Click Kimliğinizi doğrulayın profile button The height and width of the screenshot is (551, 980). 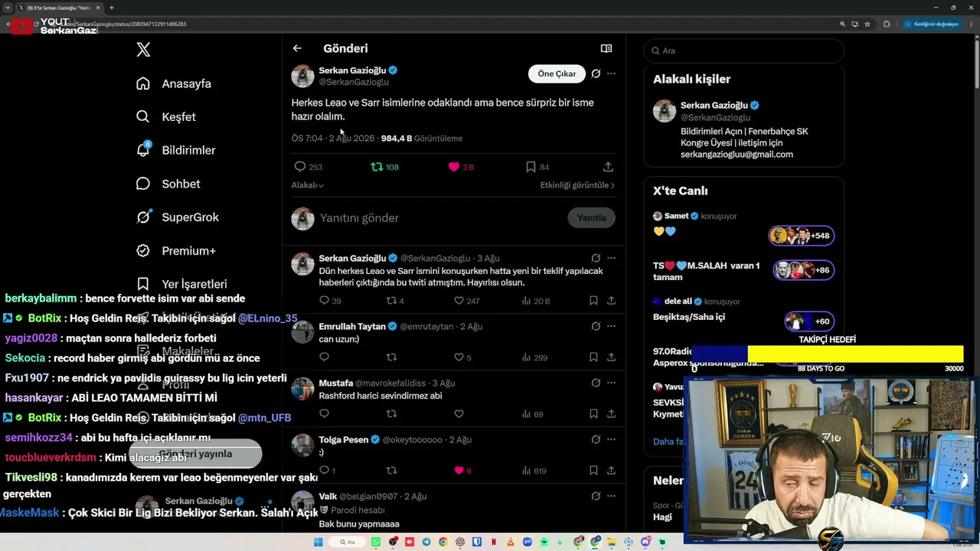click(931, 24)
